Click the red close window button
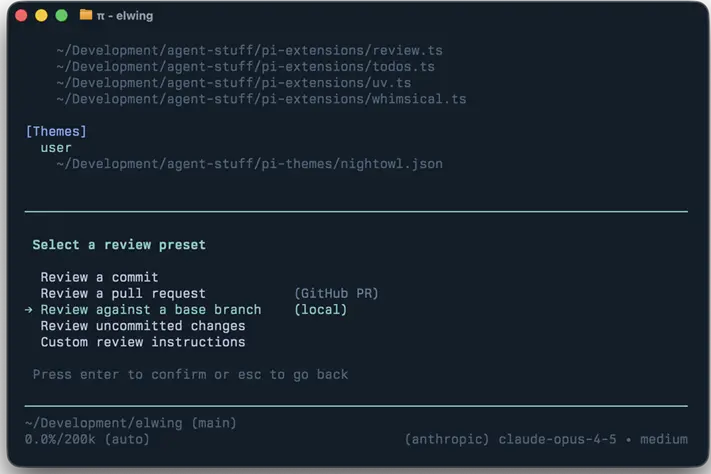711x474 pixels. [x=21, y=16]
